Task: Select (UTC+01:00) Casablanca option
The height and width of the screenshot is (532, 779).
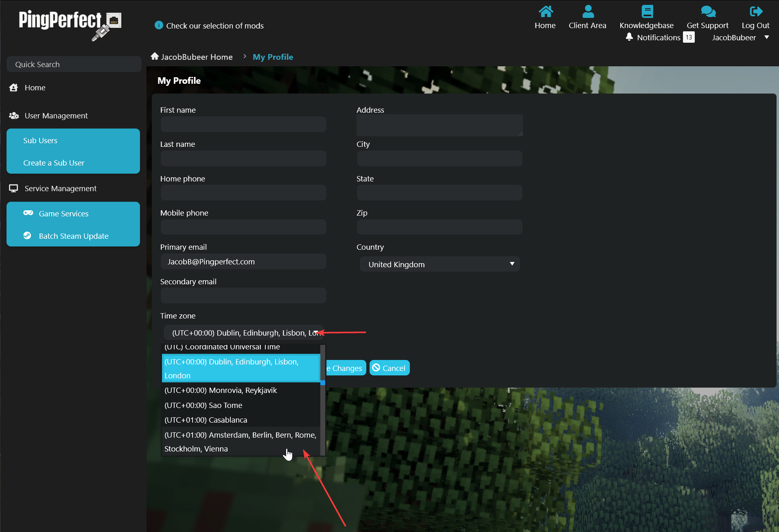Action: [241, 420]
